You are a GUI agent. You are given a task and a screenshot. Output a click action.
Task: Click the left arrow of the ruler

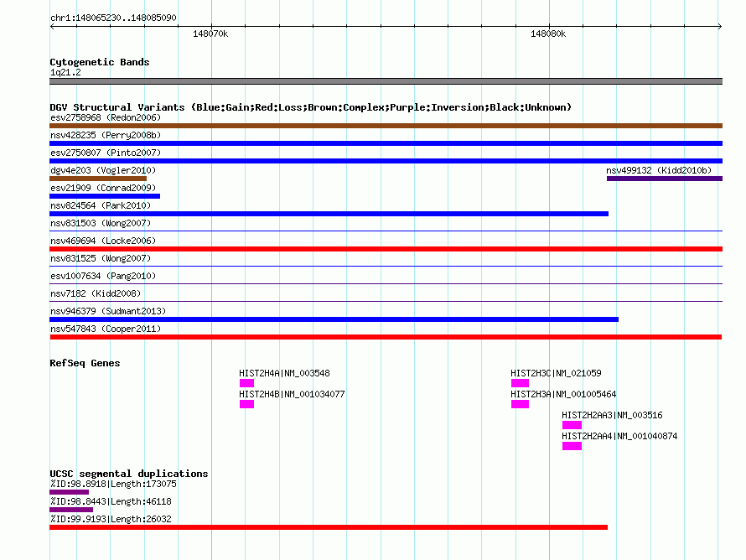(52, 26)
